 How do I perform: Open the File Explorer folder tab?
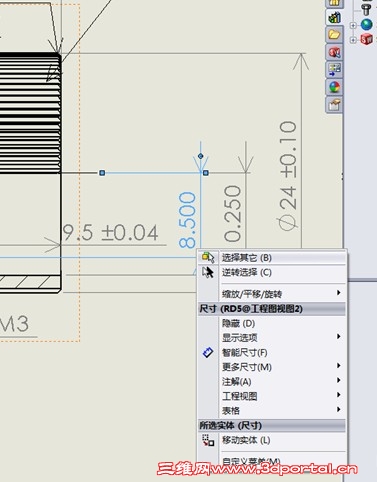point(334,34)
